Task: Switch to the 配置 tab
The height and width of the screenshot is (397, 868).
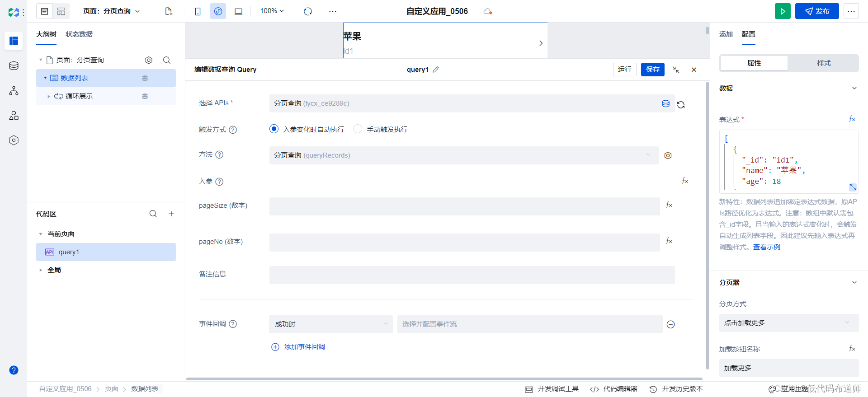Action: tap(749, 34)
